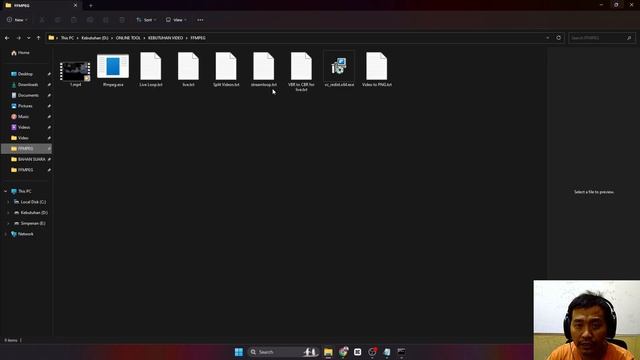Open the See more (three dots) menu
This screenshot has width=640, height=360.
200,20
